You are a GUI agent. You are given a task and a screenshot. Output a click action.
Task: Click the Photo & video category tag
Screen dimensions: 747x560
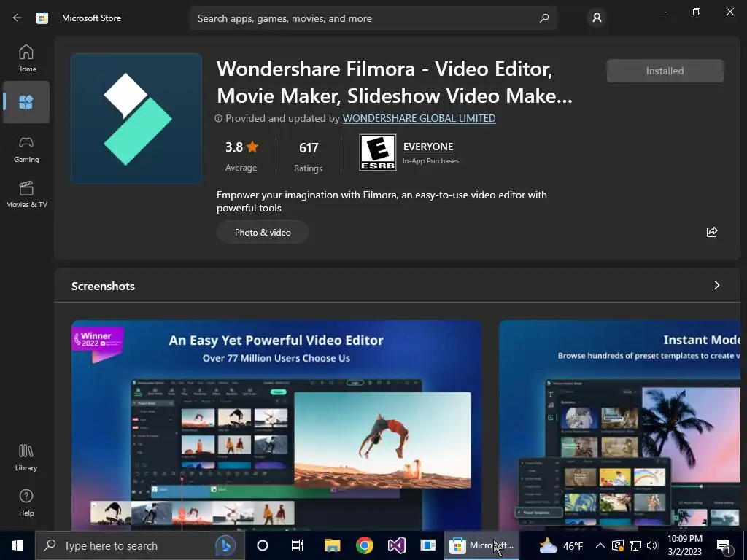(x=263, y=233)
